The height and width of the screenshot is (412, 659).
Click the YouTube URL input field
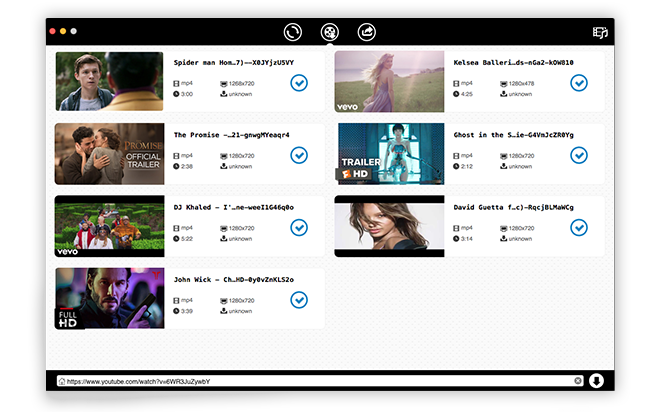click(x=320, y=381)
